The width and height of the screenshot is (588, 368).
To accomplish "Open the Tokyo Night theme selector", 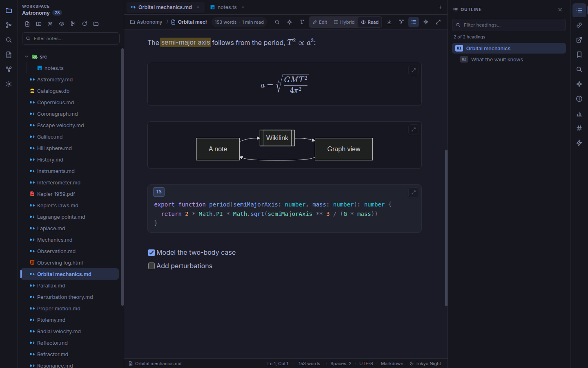I will (x=425, y=364).
